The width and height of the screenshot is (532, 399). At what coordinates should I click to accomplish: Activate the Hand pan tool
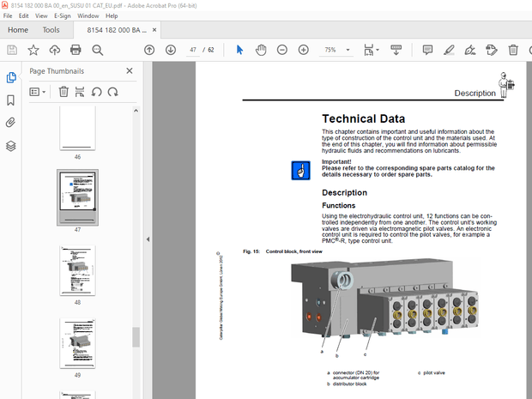pyautogui.click(x=261, y=51)
